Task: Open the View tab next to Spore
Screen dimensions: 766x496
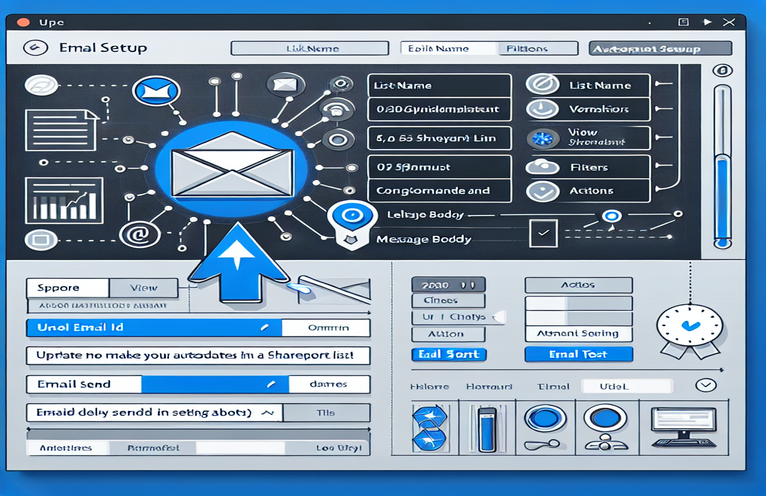Action: point(144,287)
